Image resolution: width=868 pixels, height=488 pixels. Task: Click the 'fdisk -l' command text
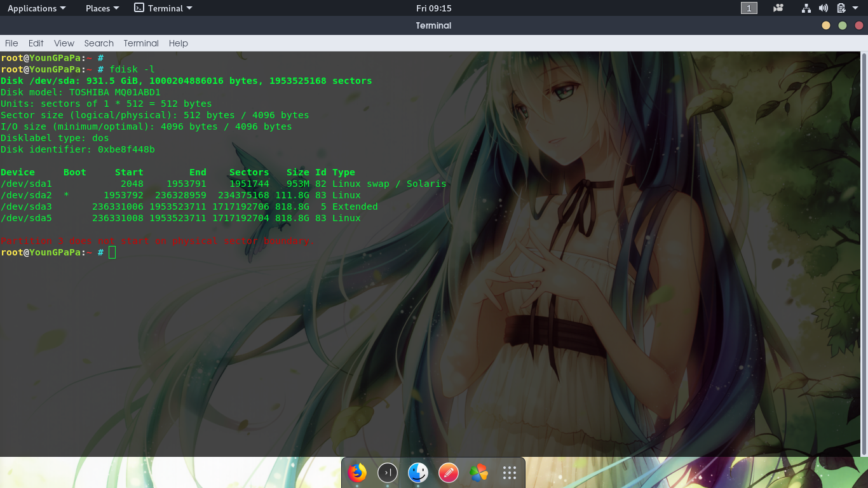point(132,69)
